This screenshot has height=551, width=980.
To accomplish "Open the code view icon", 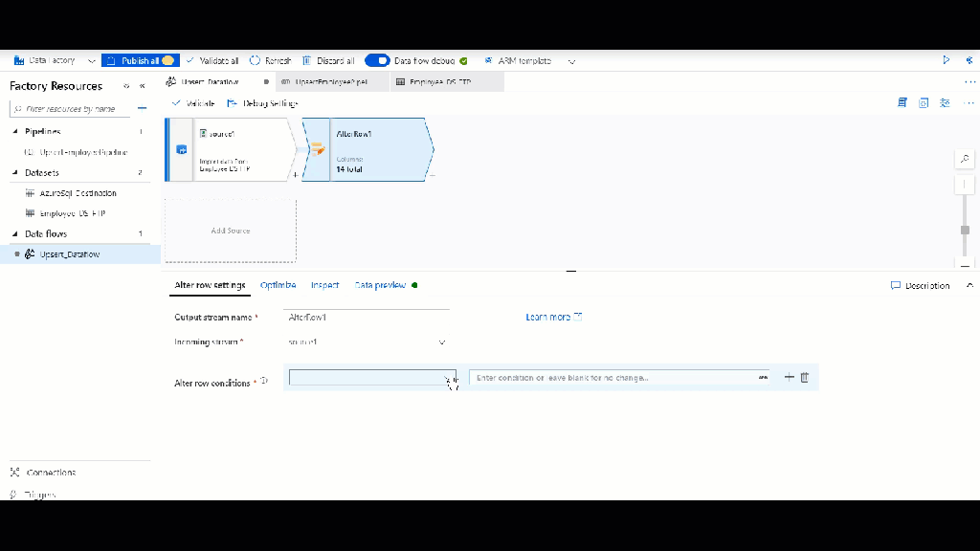I will click(924, 102).
